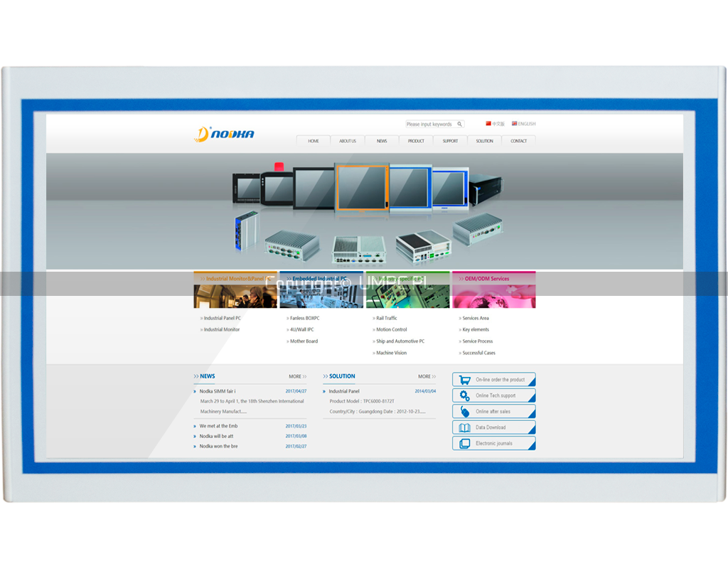Open the Industrial Panel solution entry
Screen dimensions: 728x569
[344, 391]
